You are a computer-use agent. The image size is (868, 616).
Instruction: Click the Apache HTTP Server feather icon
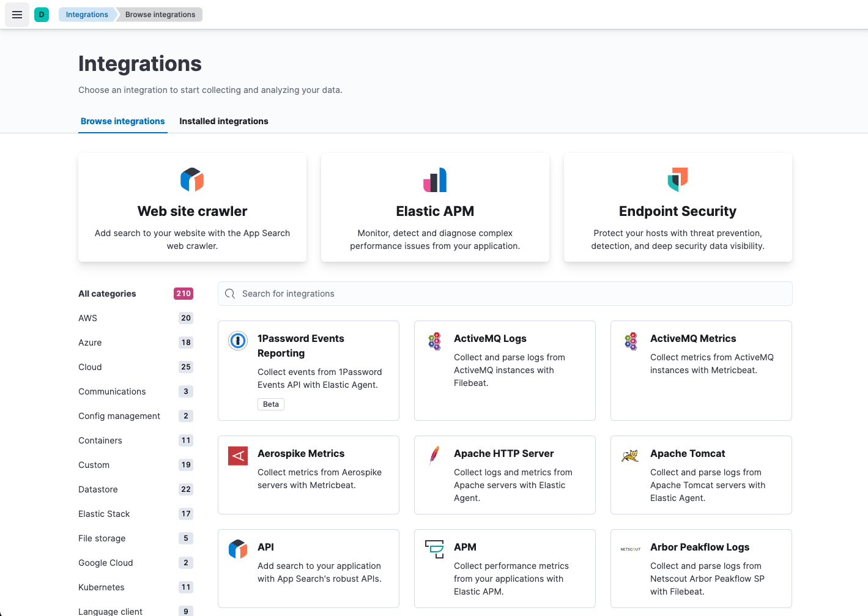(434, 456)
